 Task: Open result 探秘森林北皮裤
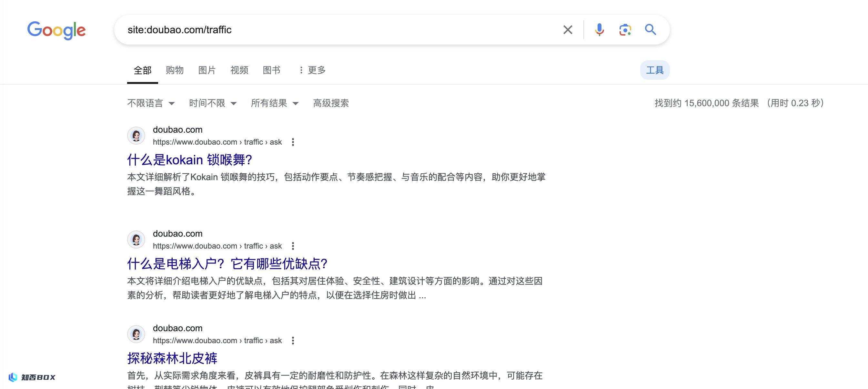(172, 358)
